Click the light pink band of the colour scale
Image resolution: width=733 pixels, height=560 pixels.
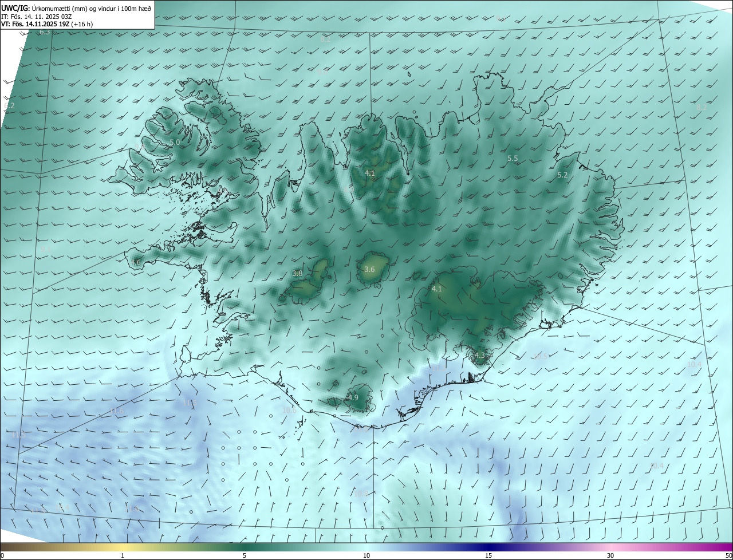(610, 547)
